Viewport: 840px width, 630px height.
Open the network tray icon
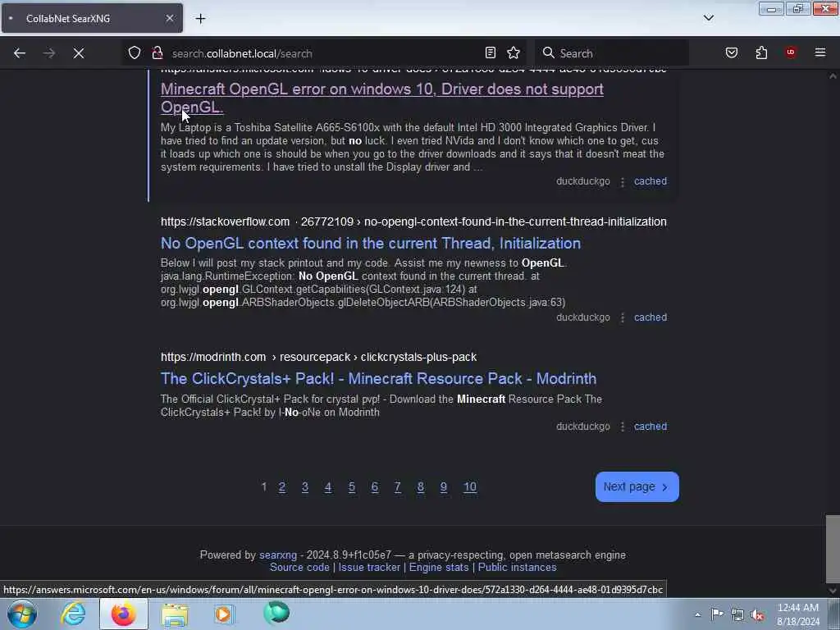737,614
